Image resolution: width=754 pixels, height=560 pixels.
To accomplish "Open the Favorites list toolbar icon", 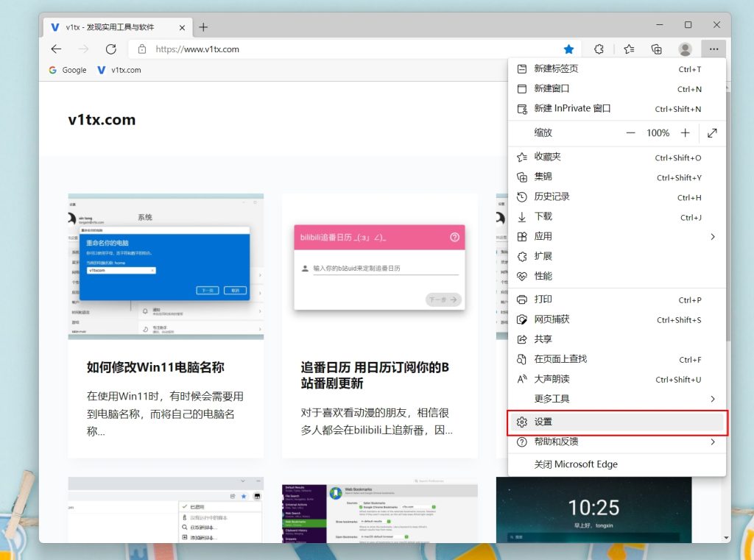I will [x=629, y=49].
